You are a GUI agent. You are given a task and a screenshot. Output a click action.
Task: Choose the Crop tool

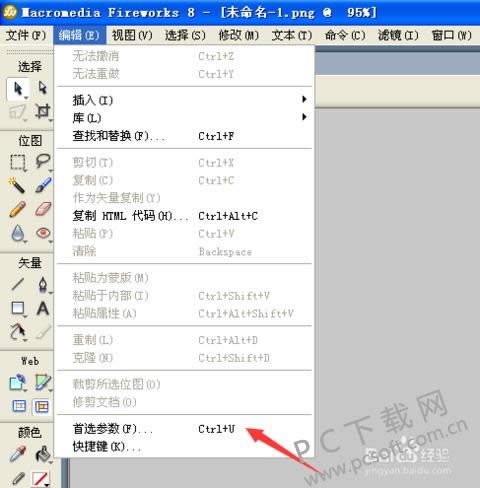point(43,111)
